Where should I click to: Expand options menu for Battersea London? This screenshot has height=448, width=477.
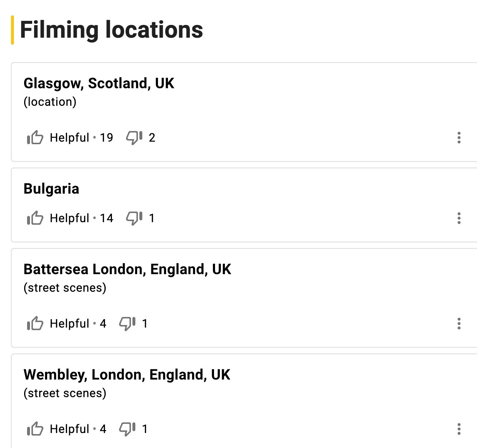(x=459, y=324)
